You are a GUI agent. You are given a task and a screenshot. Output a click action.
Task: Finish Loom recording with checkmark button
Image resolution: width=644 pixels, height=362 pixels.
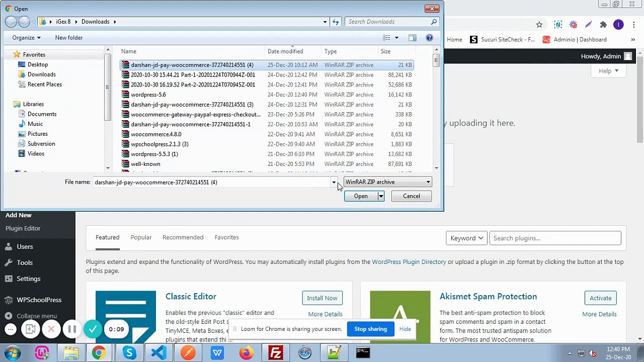tap(93, 329)
